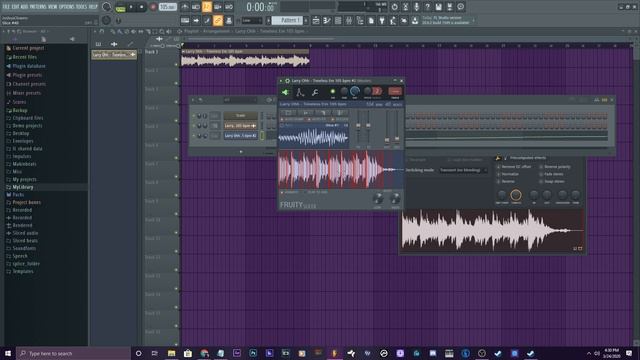Open the ADD menu
Screen dimensions: 640x360
(24, 7)
